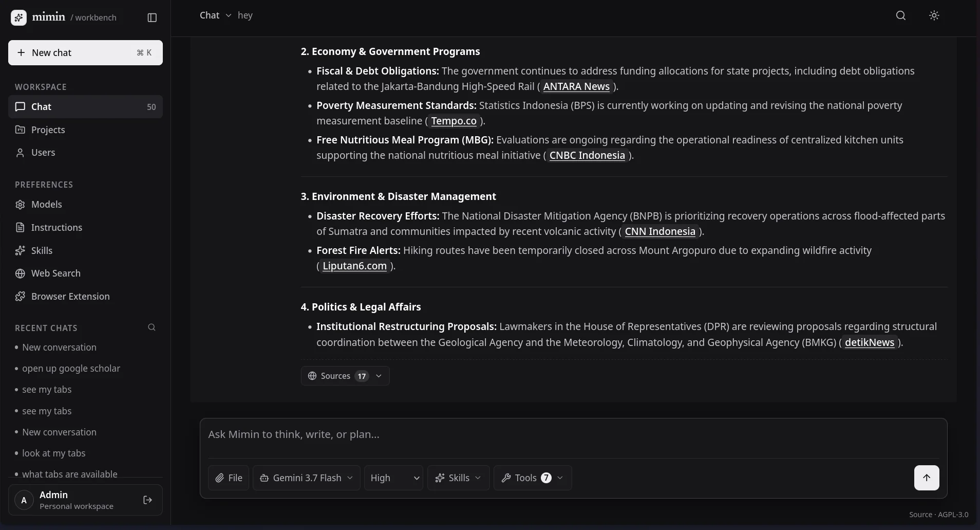Open the CNN Indonesia source link
The width and height of the screenshot is (980, 530).
660,231
